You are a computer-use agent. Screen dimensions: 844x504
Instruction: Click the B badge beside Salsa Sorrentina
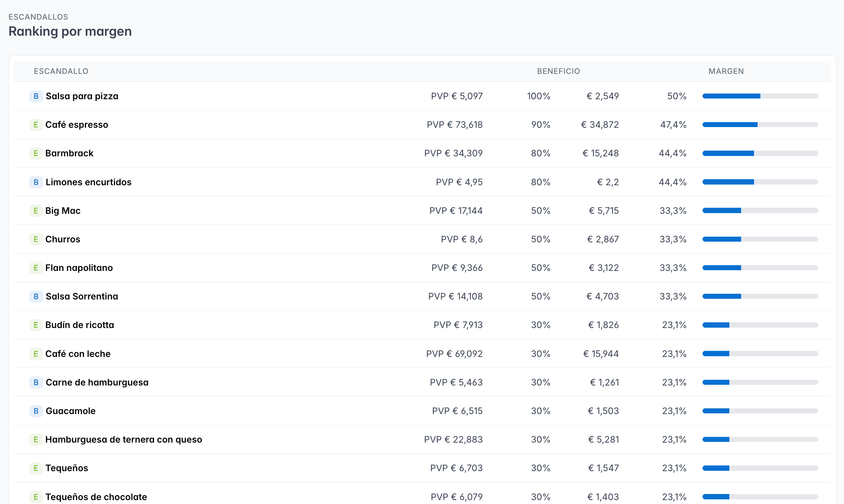click(x=36, y=296)
